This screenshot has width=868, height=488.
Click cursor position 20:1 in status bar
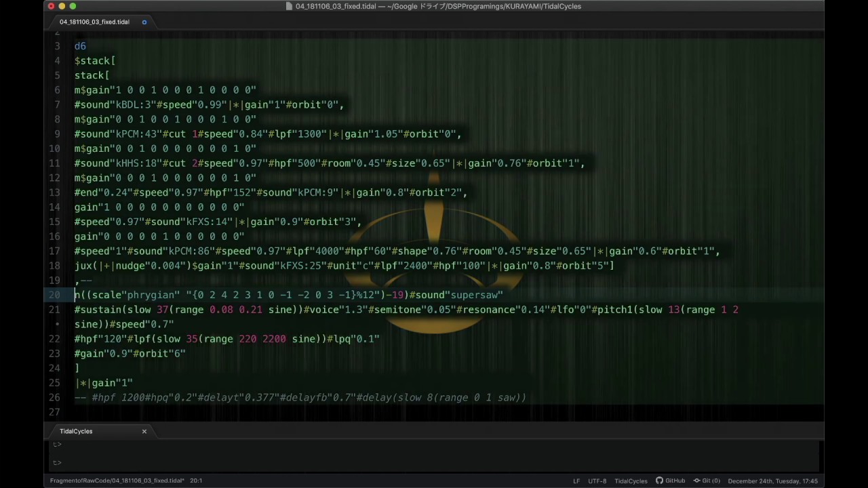pyautogui.click(x=196, y=481)
